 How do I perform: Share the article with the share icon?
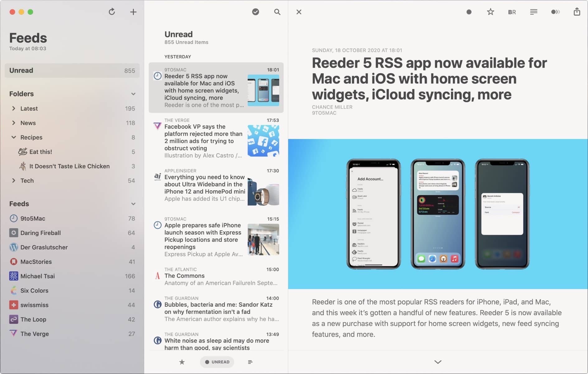pyautogui.click(x=577, y=12)
